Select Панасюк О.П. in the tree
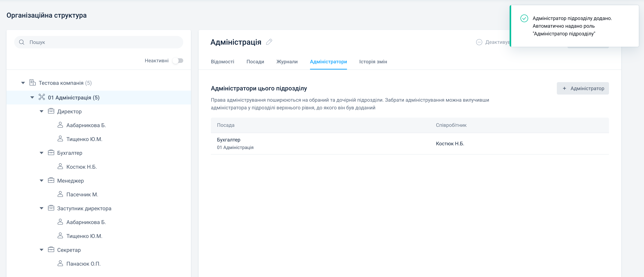 tap(83, 264)
